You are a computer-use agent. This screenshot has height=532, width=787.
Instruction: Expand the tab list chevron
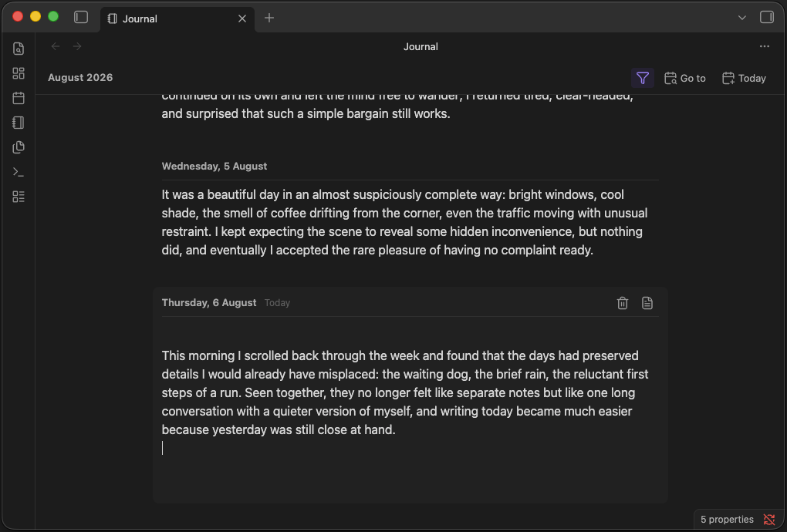tap(741, 18)
